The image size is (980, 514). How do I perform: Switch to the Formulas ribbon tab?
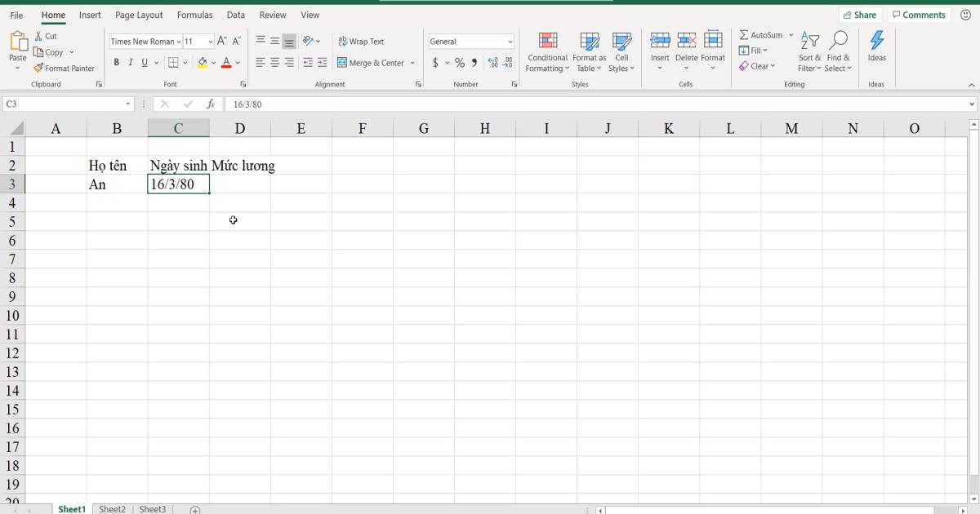[194, 14]
